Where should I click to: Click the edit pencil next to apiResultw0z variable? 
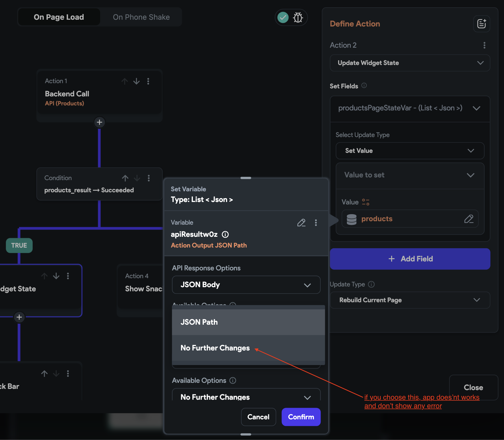(x=301, y=223)
